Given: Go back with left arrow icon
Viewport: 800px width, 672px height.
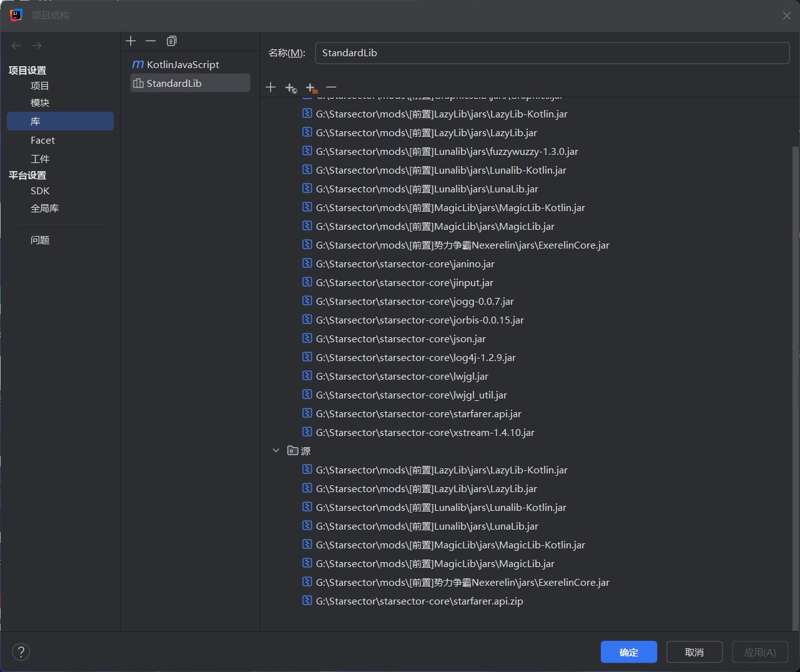Looking at the screenshot, I should pyautogui.click(x=17, y=46).
